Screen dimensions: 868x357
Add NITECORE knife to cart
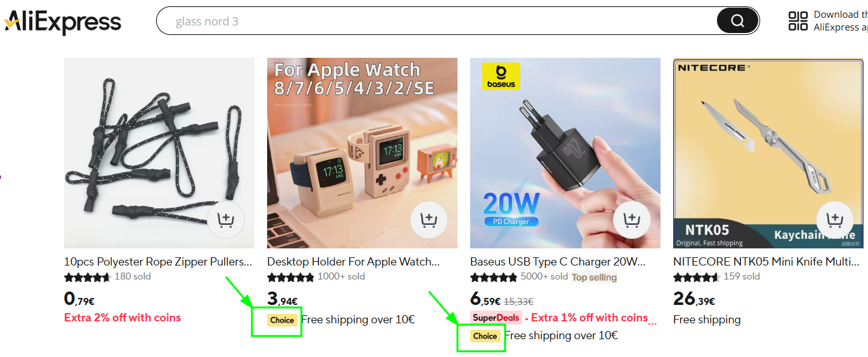[x=835, y=220]
